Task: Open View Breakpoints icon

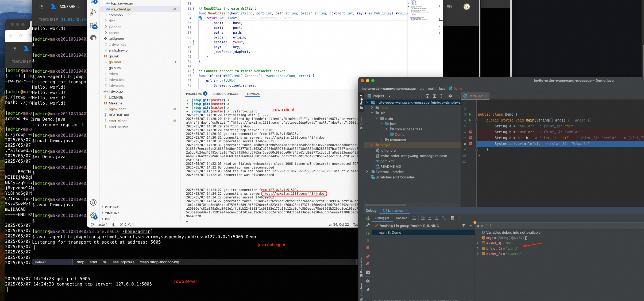Action: [368, 256]
